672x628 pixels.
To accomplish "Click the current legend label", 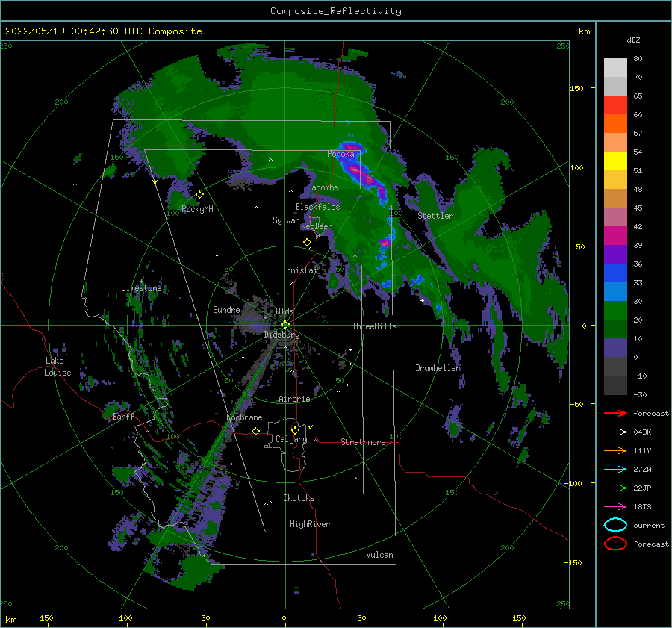I will point(649,525).
